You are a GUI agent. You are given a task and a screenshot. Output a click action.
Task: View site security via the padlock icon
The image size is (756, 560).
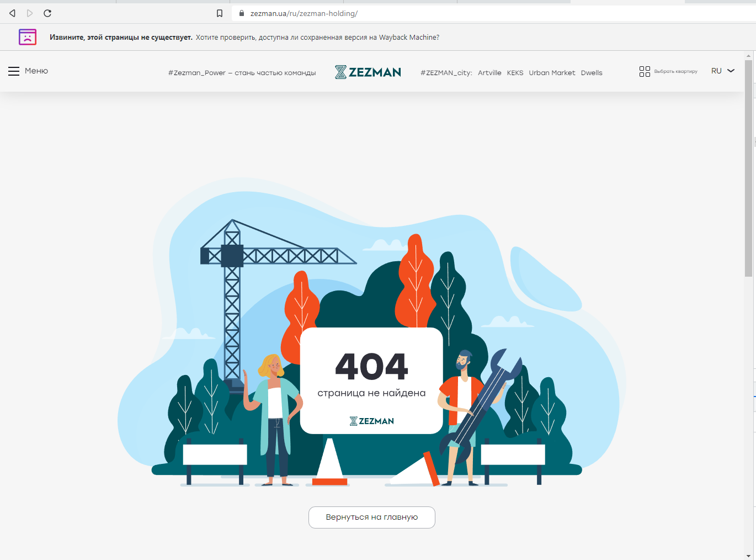tap(241, 13)
